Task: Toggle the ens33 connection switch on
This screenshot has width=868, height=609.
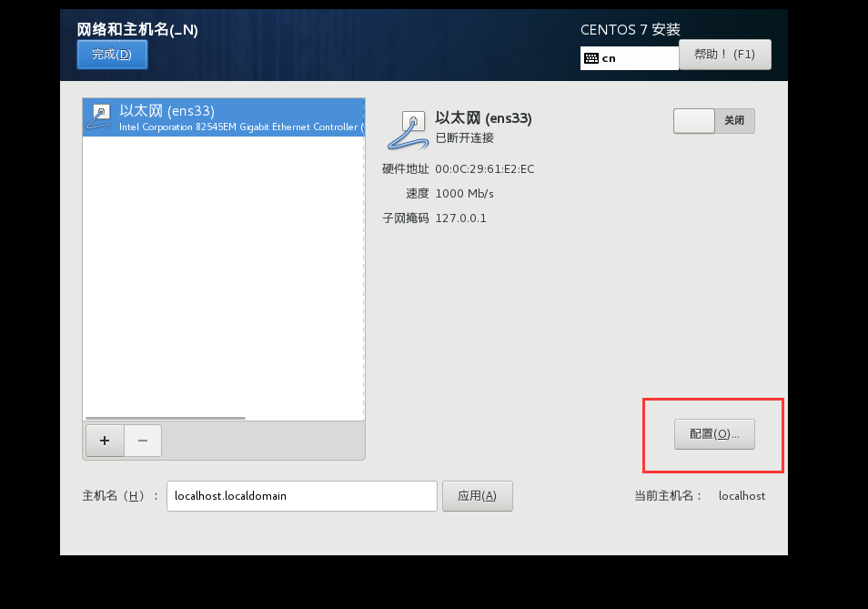Action: (x=713, y=121)
